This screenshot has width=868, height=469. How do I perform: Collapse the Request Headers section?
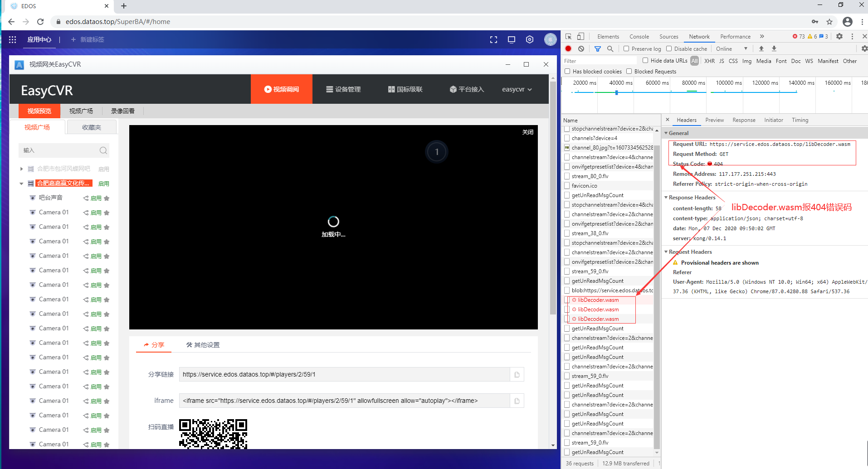click(x=666, y=252)
